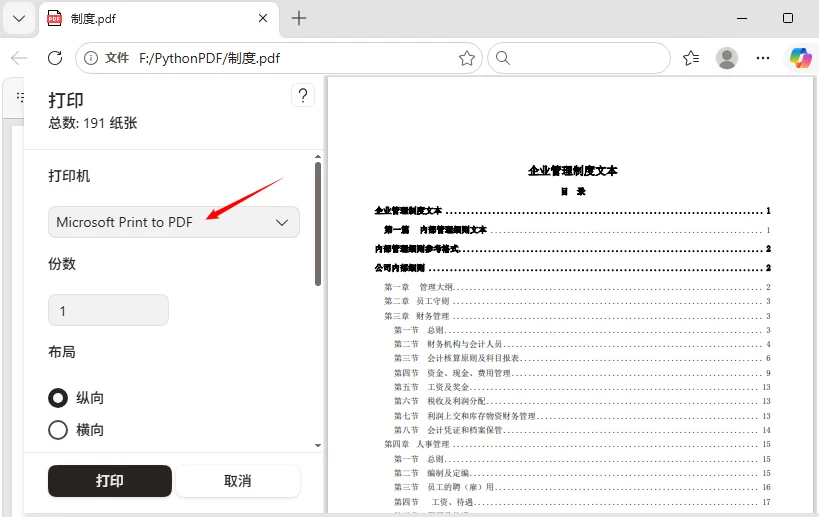This screenshot has height=517, width=819.
Task: Maximize the browser window
Action: [788, 18]
